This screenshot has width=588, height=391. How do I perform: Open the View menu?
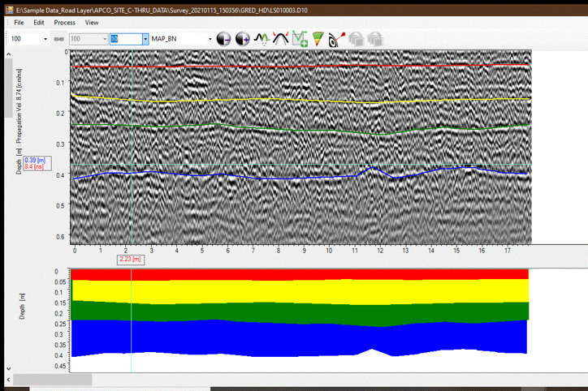click(92, 23)
